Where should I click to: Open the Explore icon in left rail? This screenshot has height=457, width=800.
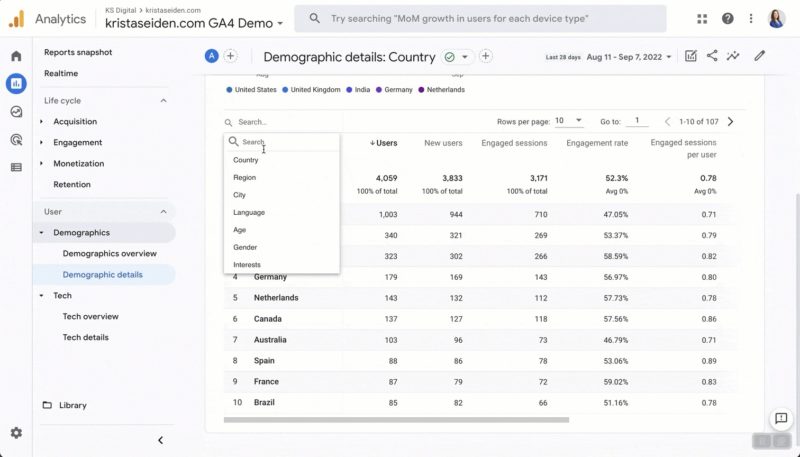16,112
